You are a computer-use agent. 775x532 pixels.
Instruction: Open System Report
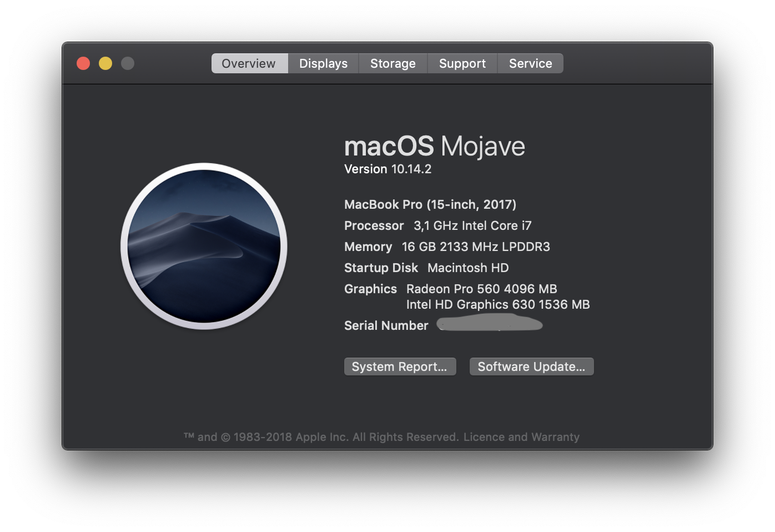point(400,366)
